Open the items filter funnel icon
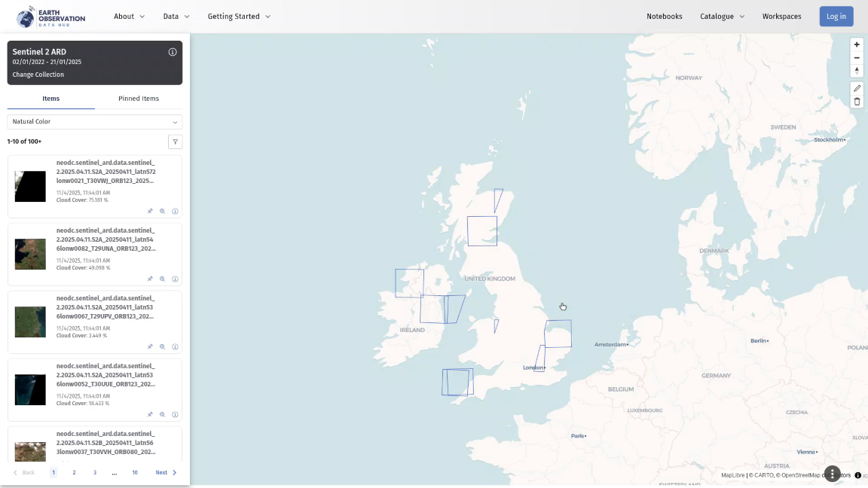868x488 pixels. pos(175,142)
